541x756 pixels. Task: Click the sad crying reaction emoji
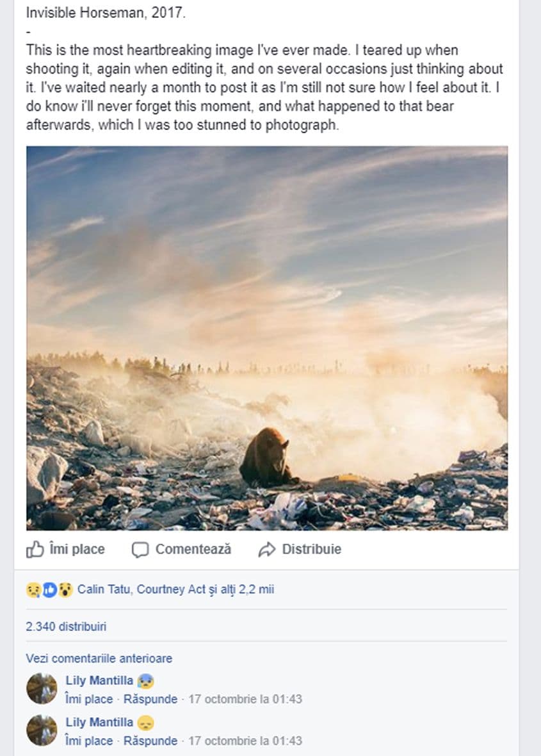pyautogui.click(x=33, y=590)
